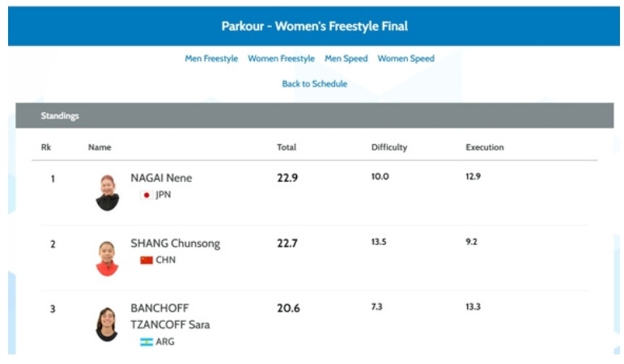Click the China flag icon beside CHN
624x364 pixels.
pos(146,260)
